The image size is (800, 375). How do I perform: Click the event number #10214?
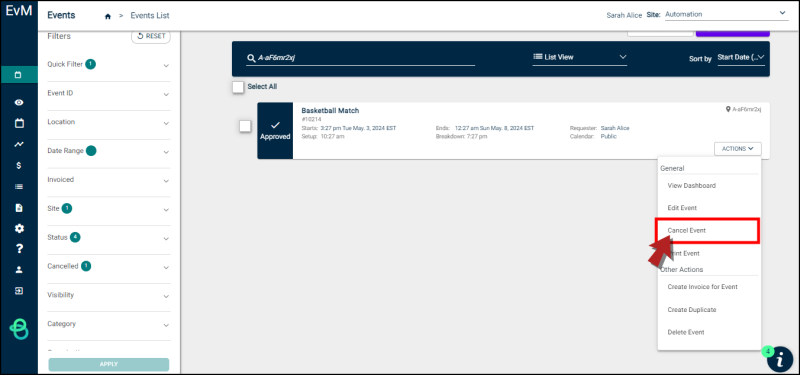coord(311,120)
